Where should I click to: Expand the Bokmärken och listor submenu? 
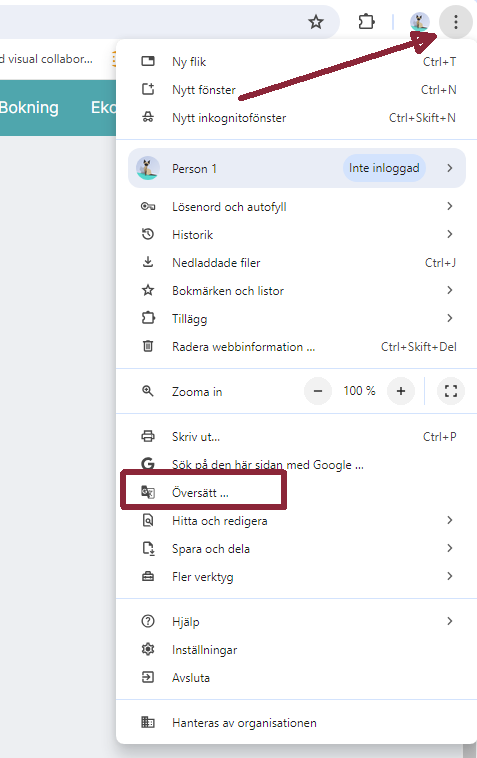(x=297, y=291)
